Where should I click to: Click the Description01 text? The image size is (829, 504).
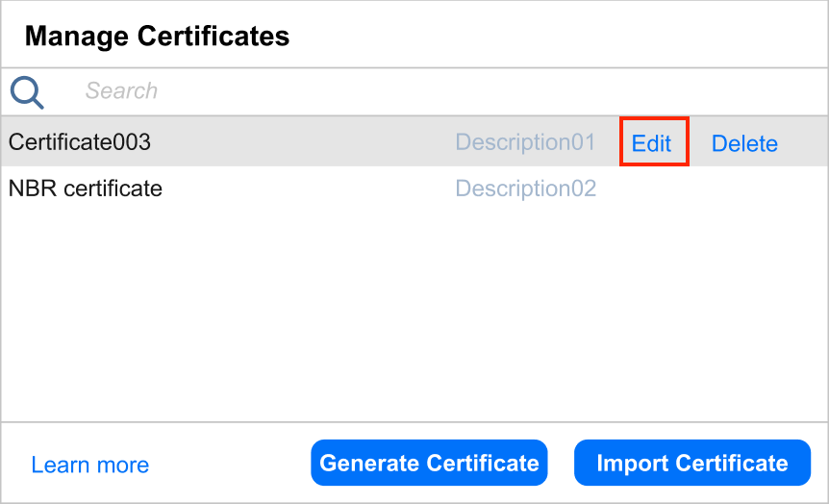click(525, 142)
